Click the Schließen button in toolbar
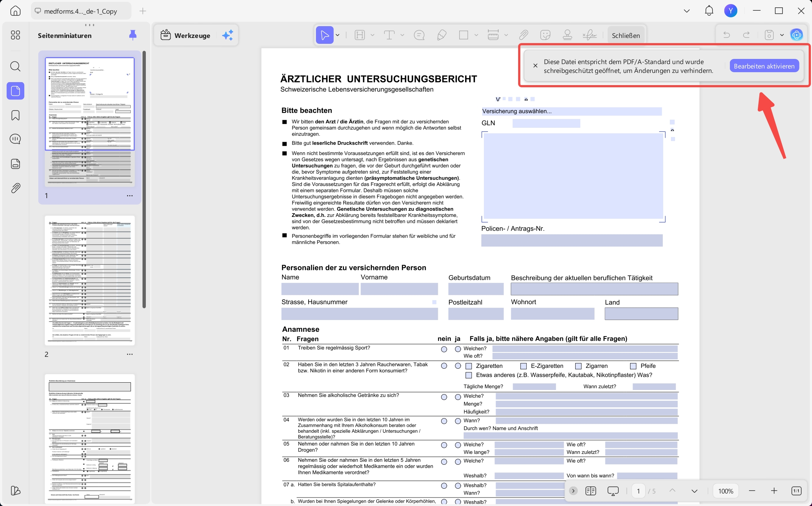 pyautogui.click(x=626, y=35)
